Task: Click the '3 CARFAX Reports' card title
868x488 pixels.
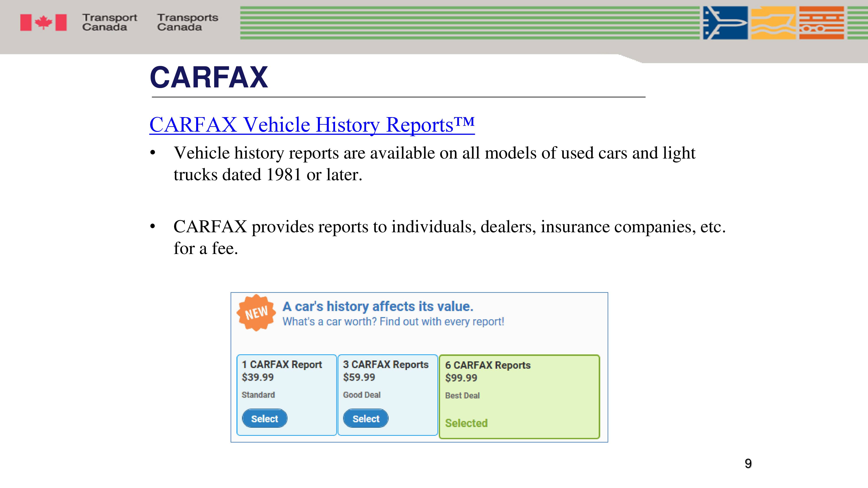Action: [x=386, y=364]
